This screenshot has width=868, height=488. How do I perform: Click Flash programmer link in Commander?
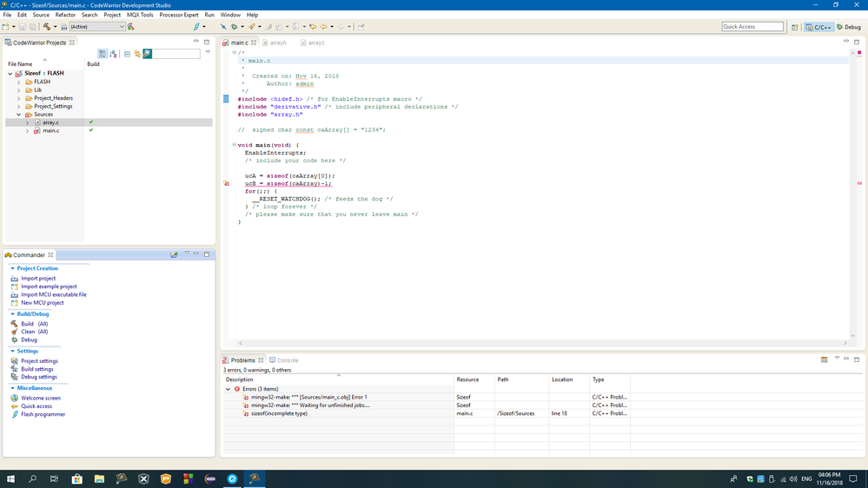(x=43, y=414)
